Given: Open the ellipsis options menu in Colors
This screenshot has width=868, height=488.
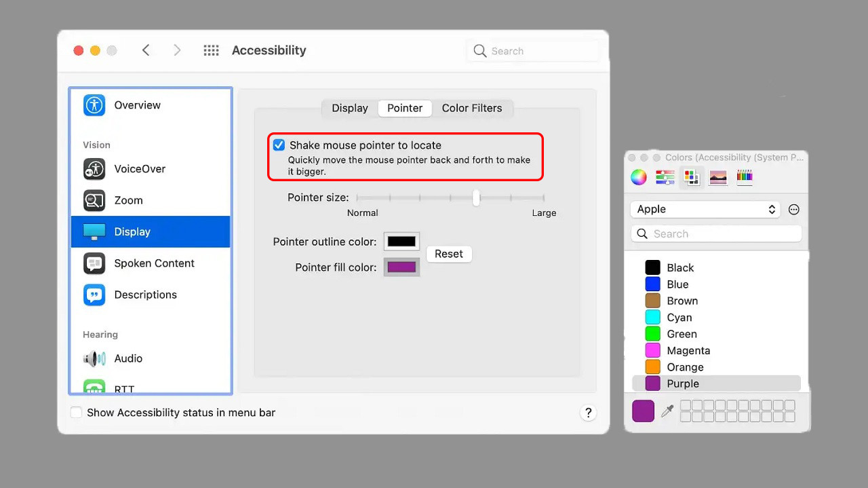Looking at the screenshot, I should pyautogui.click(x=794, y=210).
